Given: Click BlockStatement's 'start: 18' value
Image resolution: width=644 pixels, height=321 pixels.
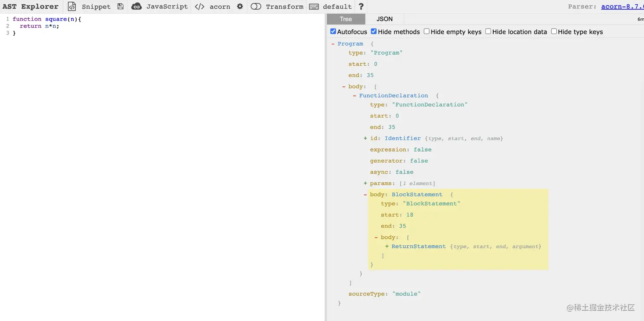Looking at the screenshot, I should [410, 215].
